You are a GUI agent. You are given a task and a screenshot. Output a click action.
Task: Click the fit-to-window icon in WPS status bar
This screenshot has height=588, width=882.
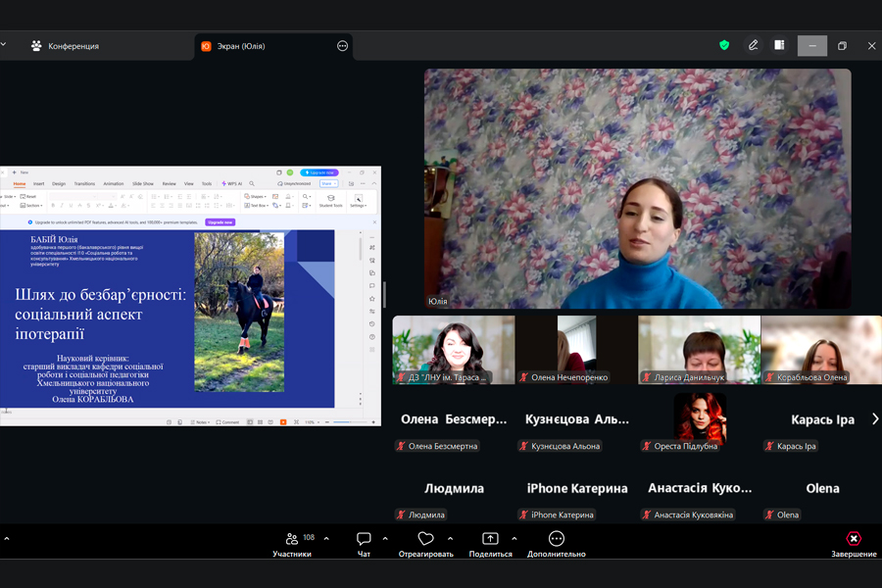296,422
